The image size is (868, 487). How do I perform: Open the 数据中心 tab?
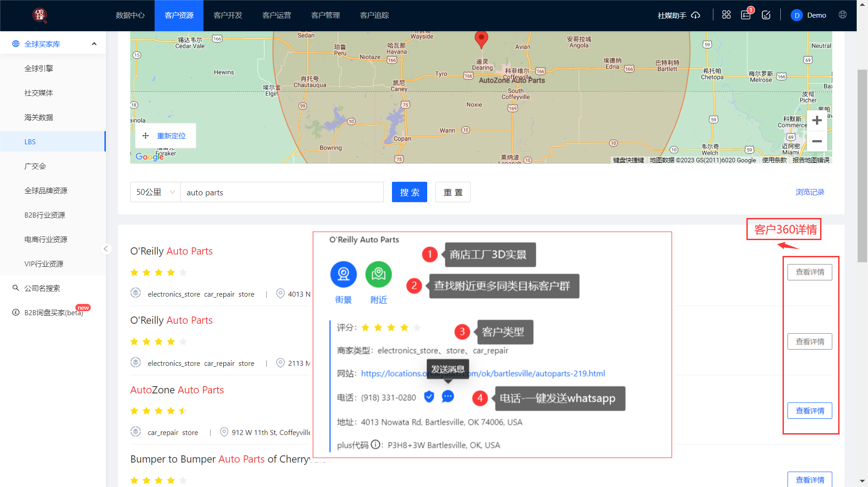(130, 15)
